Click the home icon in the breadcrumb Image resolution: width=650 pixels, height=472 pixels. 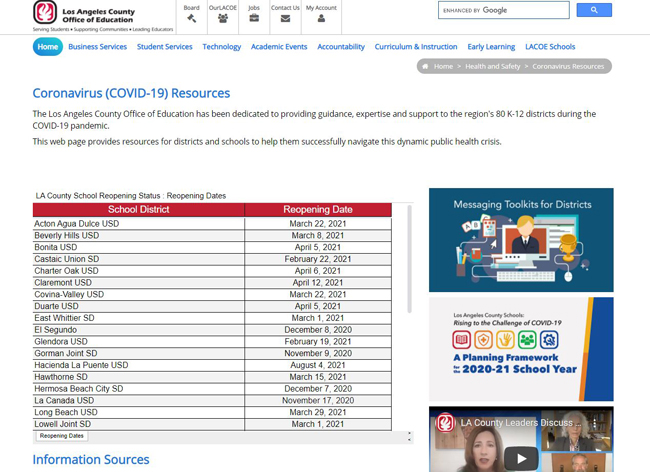425,66
